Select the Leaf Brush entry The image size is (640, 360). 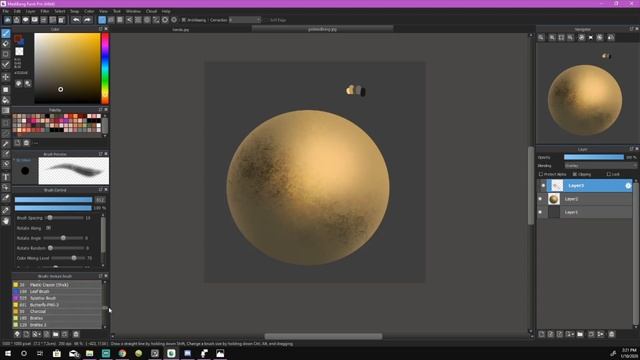coord(57,291)
